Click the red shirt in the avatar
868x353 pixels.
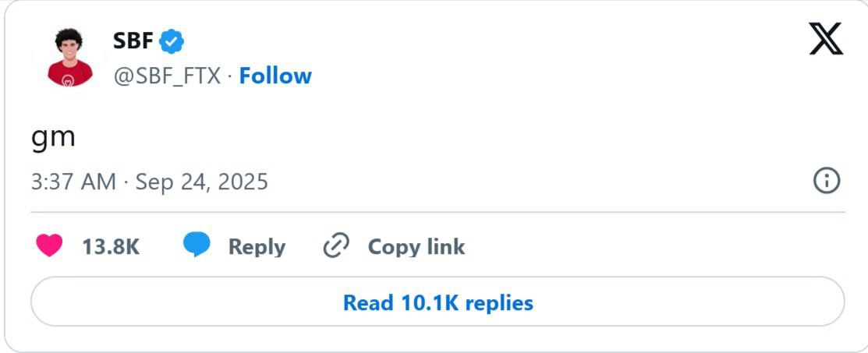[69, 74]
